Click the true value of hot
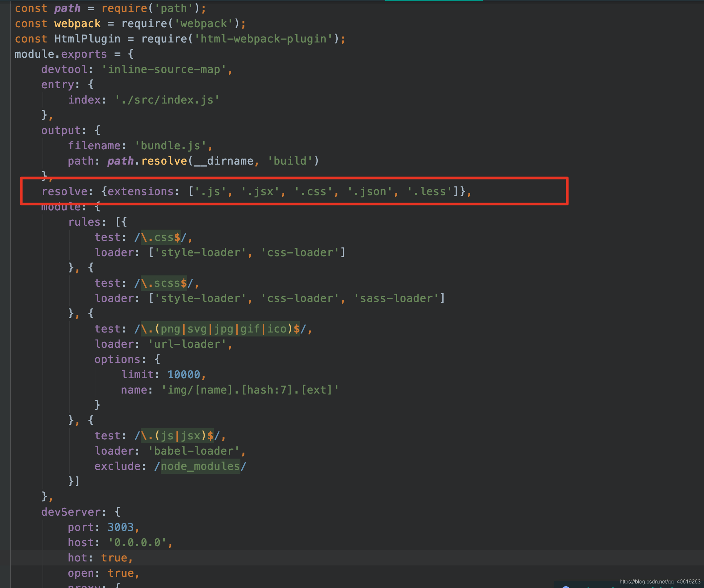Image resolution: width=704 pixels, height=588 pixels. click(114, 557)
